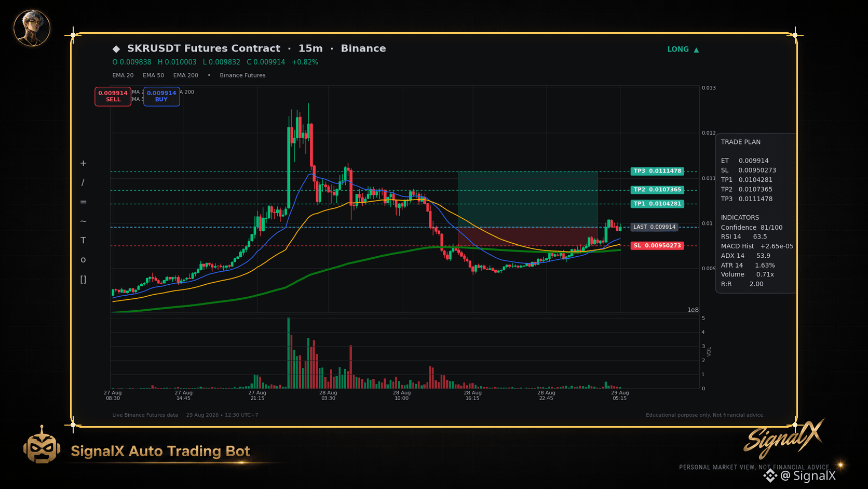This screenshot has height=489, width=868.
Task: Click the SKRUSDT Futures Contract title
Action: 204,48
